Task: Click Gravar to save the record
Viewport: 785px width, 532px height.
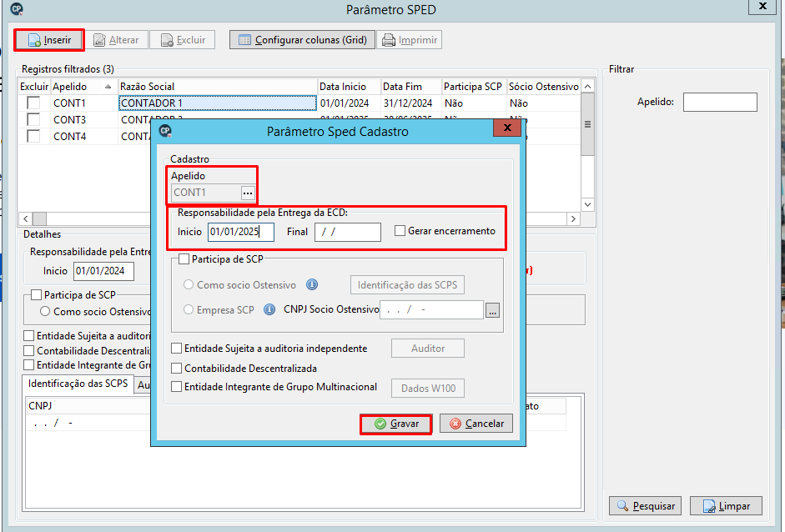Action: coord(396,424)
